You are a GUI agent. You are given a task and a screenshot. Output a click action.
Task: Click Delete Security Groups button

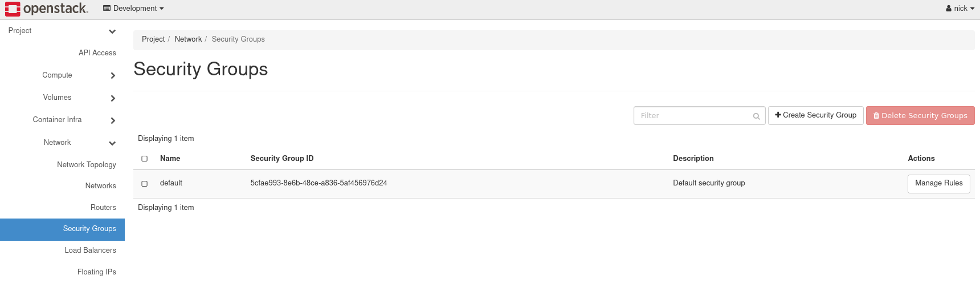[x=920, y=115]
